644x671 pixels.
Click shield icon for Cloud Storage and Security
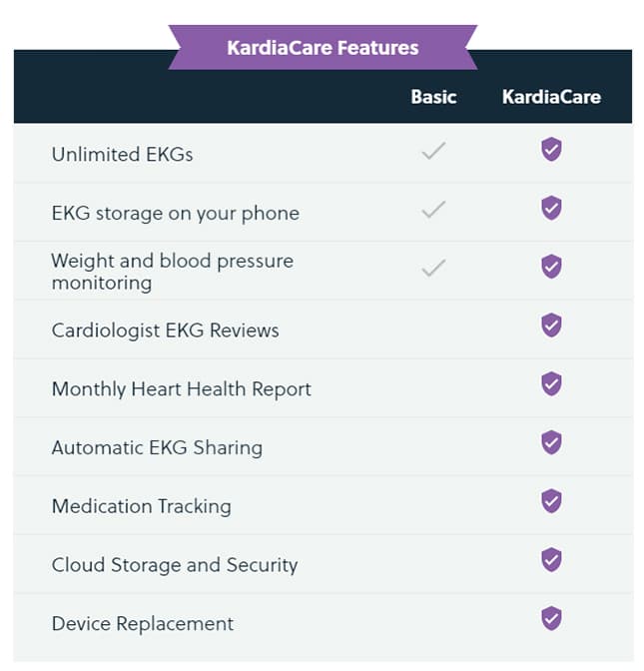[551, 559]
